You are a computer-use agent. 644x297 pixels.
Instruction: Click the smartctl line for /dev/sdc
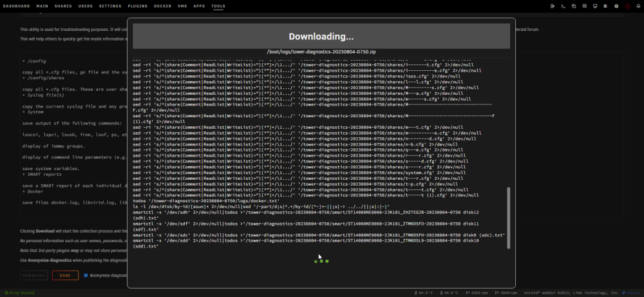tap(319, 235)
